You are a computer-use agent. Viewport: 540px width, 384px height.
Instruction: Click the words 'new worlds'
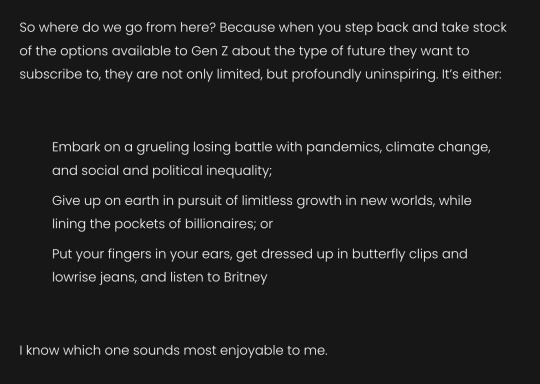tap(397, 201)
